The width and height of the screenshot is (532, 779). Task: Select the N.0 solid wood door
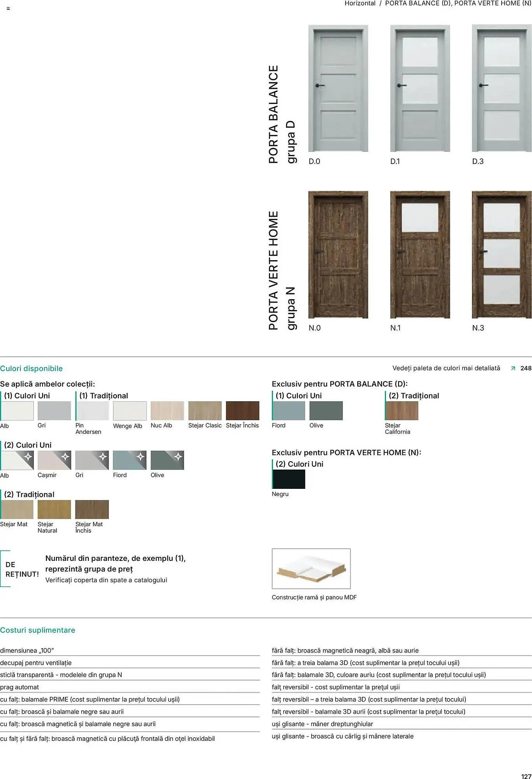tap(338, 255)
